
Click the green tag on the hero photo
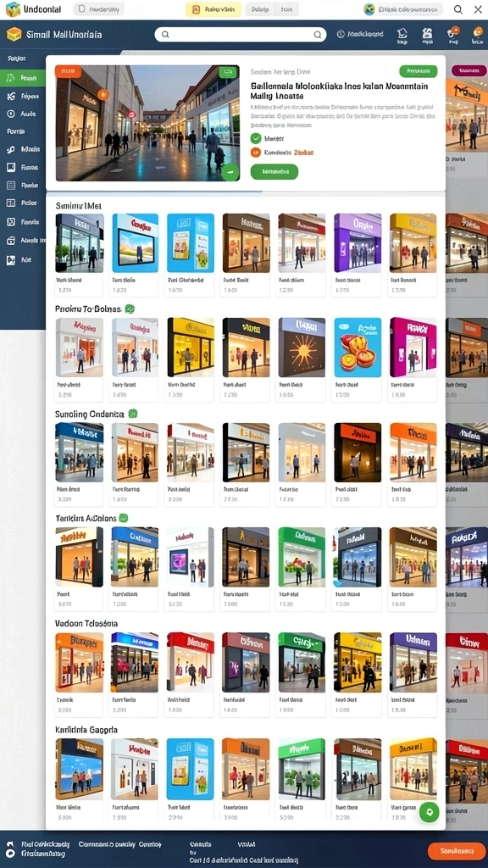[227, 72]
